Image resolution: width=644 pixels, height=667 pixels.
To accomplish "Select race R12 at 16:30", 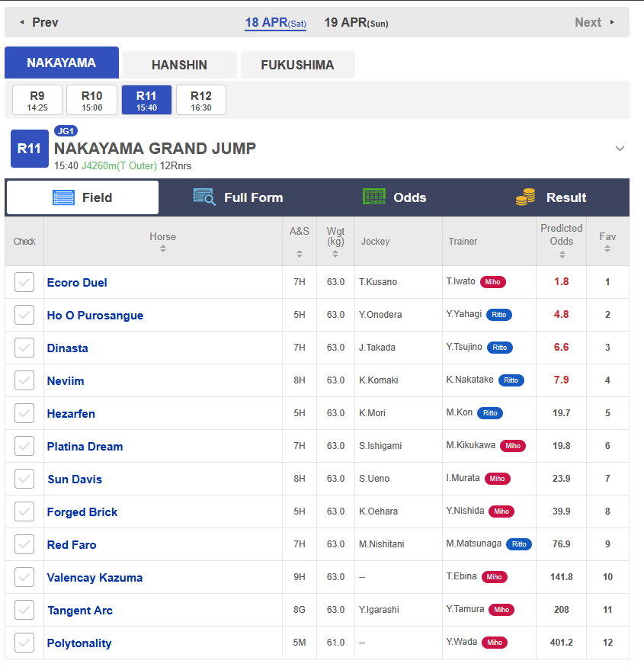I will click(201, 100).
